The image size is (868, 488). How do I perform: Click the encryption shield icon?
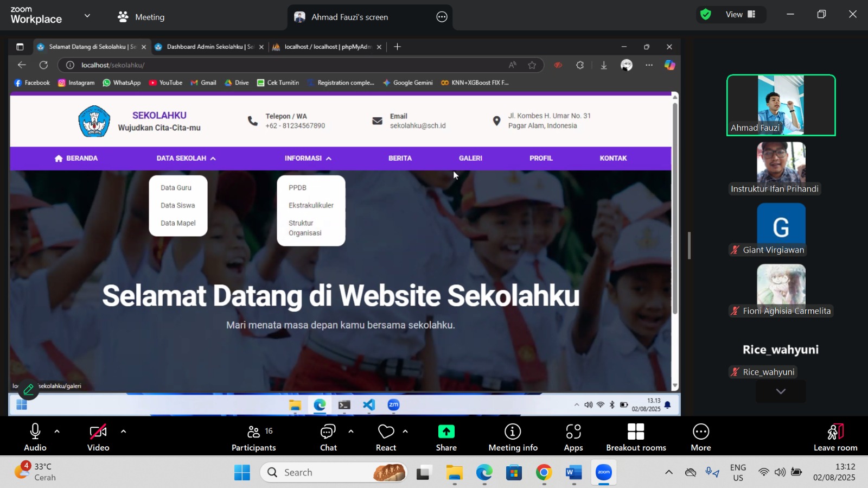coord(705,15)
